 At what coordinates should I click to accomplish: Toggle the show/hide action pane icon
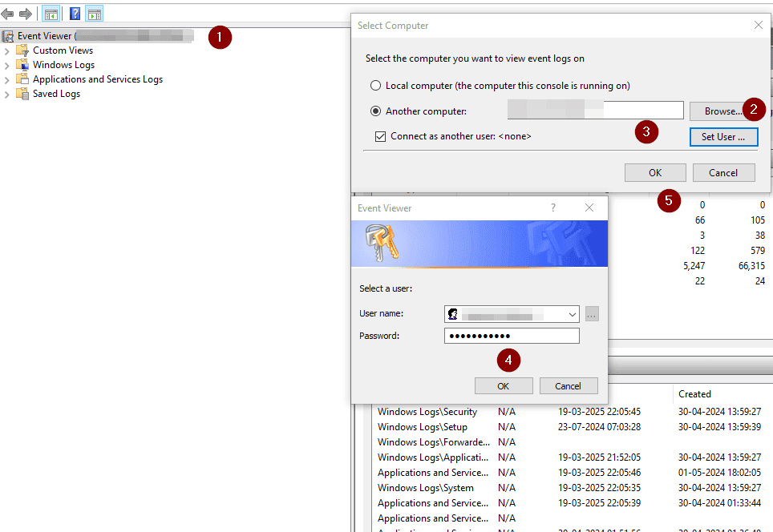click(94, 14)
